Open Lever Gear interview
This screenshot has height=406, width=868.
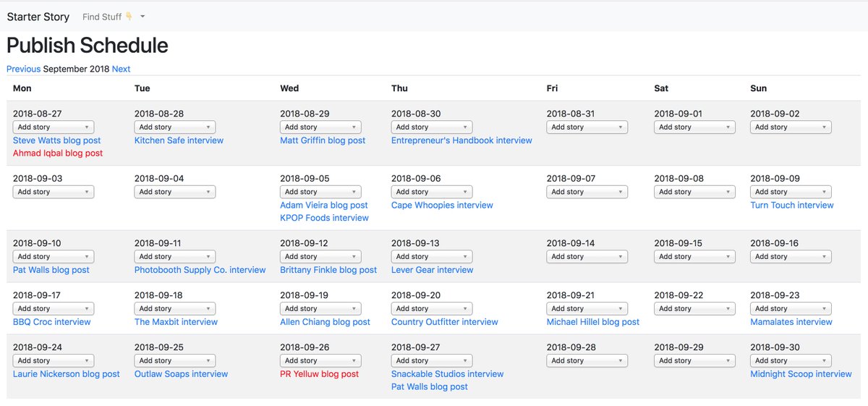click(433, 270)
